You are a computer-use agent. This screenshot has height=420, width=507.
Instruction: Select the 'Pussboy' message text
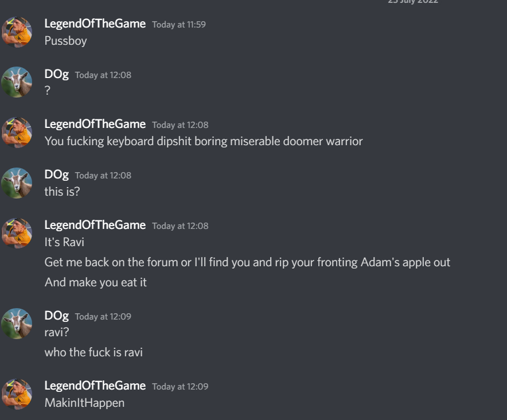pyautogui.click(x=65, y=41)
